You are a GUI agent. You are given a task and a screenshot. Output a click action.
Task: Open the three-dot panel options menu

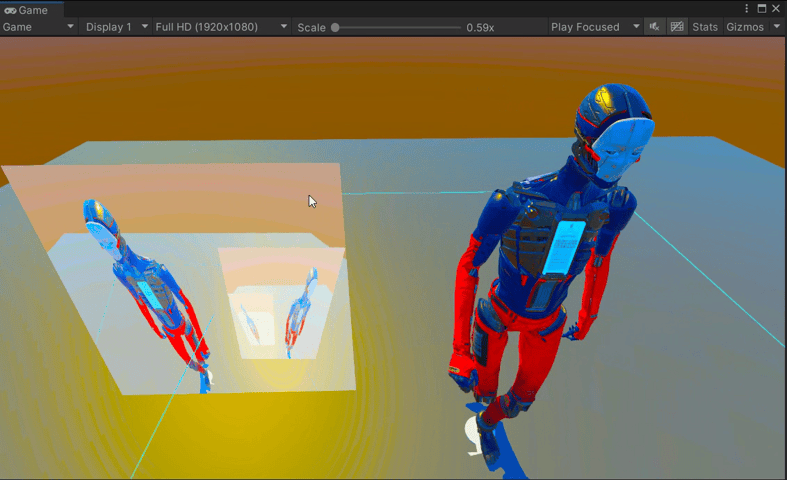pos(747,8)
